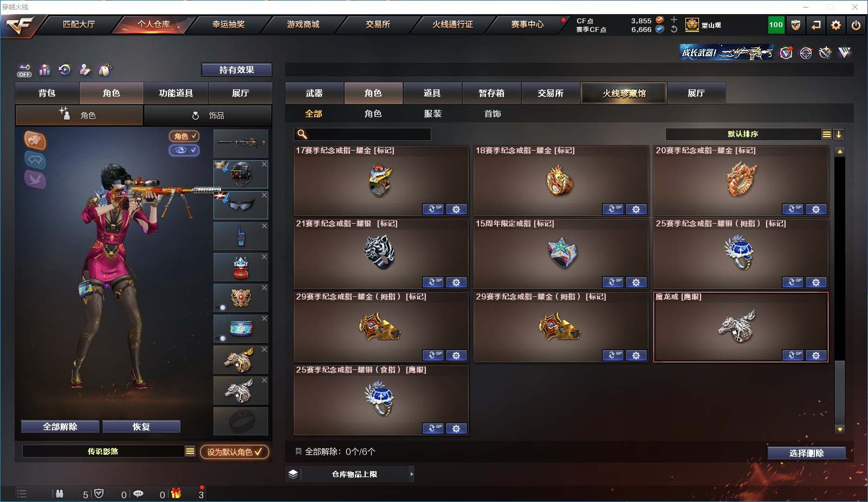Click the item list scrollbar down arrow
The image size is (868, 502).
[840, 429]
